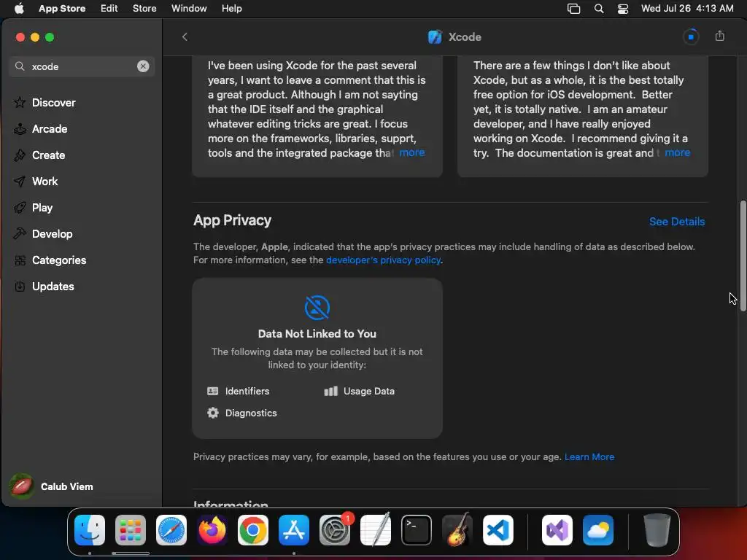
Task: Focus the xcode search field
Action: 82,66
